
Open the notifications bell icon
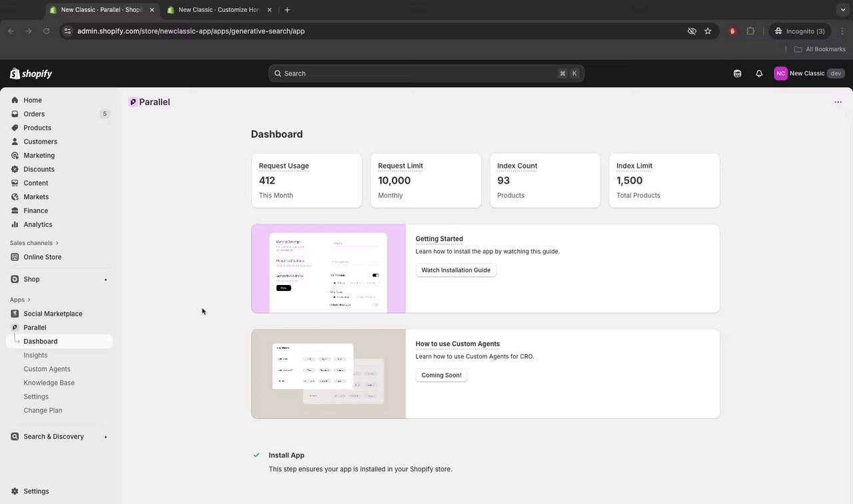click(x=759, y=73)
